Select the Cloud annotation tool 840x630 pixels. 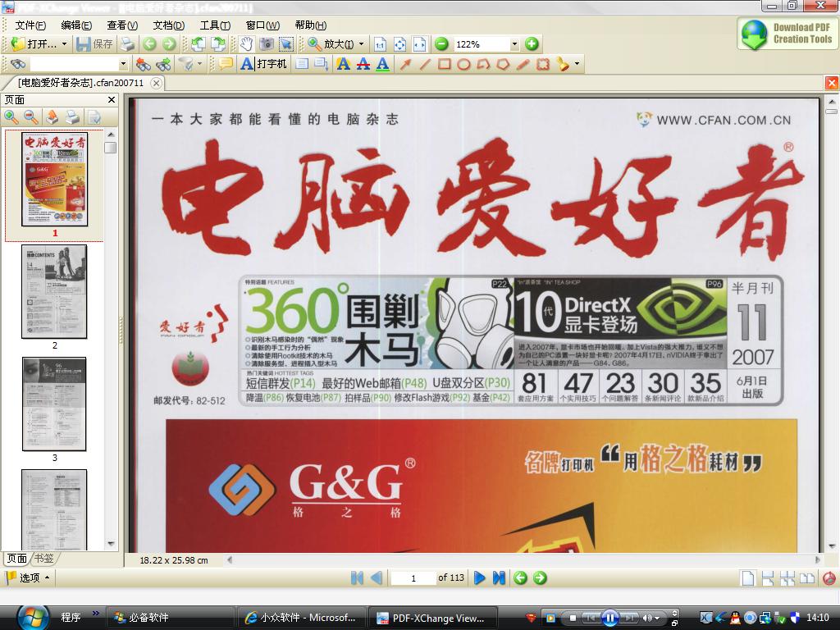coord(543,64)
